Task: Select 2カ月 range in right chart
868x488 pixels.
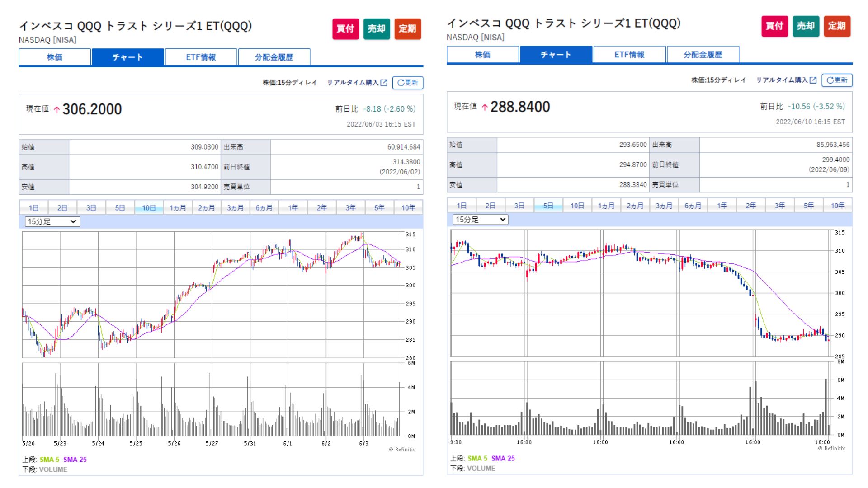Action: coord(635,206)
